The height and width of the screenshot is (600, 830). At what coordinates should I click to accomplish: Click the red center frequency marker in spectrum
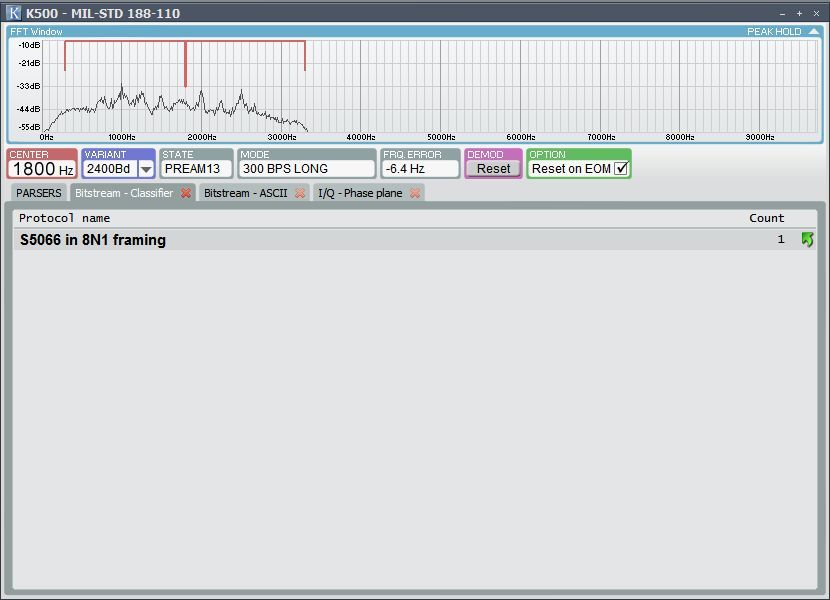pos(185,64)
